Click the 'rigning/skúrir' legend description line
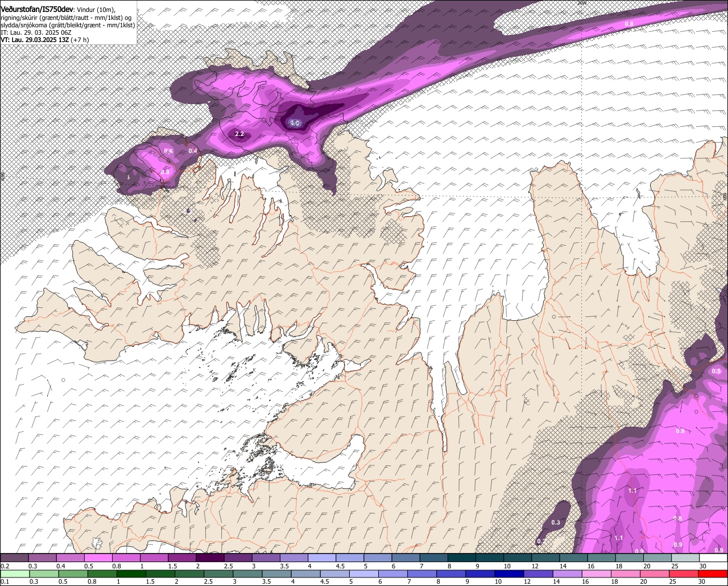Screen dimensions: 728x586 pyautogui.click(x=66, y=18)
